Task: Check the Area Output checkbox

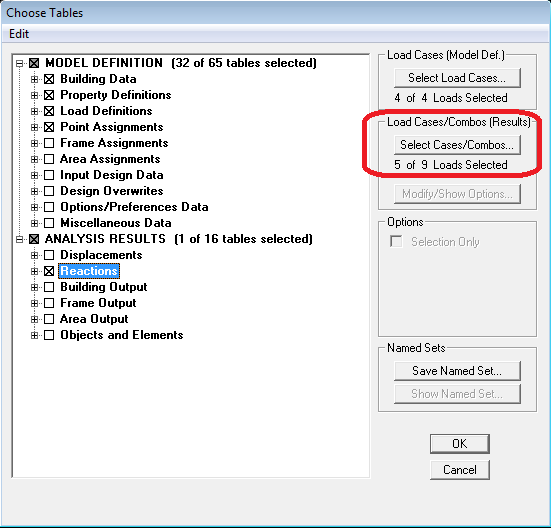Action: [49, 319]
